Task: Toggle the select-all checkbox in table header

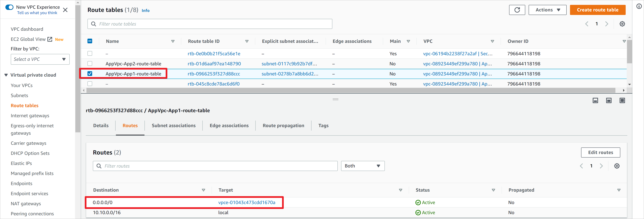Action: pos(90,41)
